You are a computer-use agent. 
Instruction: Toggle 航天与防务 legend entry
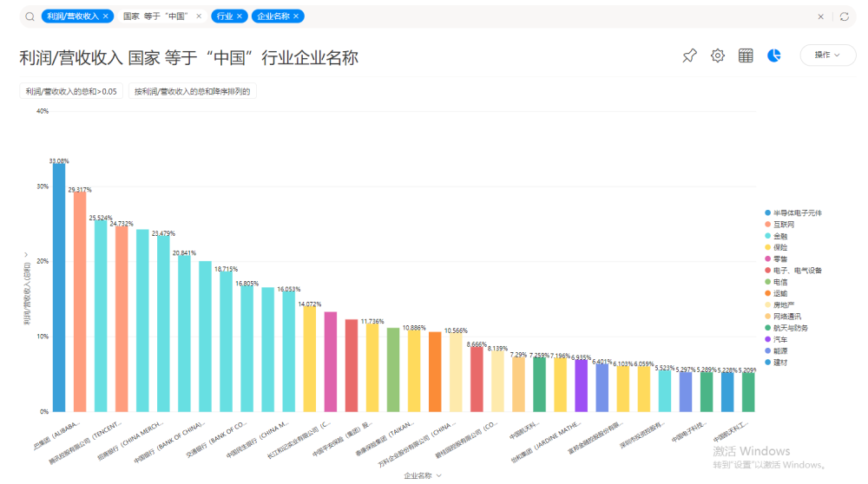(x=786, y=328)
